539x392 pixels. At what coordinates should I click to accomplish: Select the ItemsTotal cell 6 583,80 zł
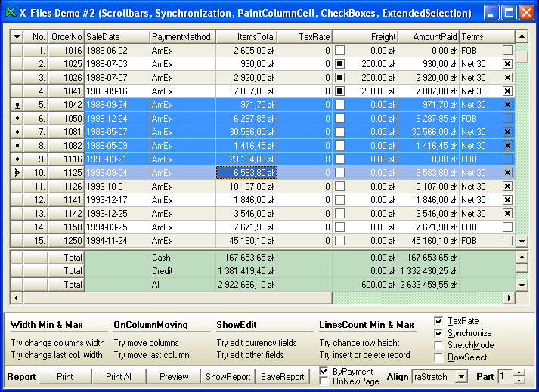[246, 173]
